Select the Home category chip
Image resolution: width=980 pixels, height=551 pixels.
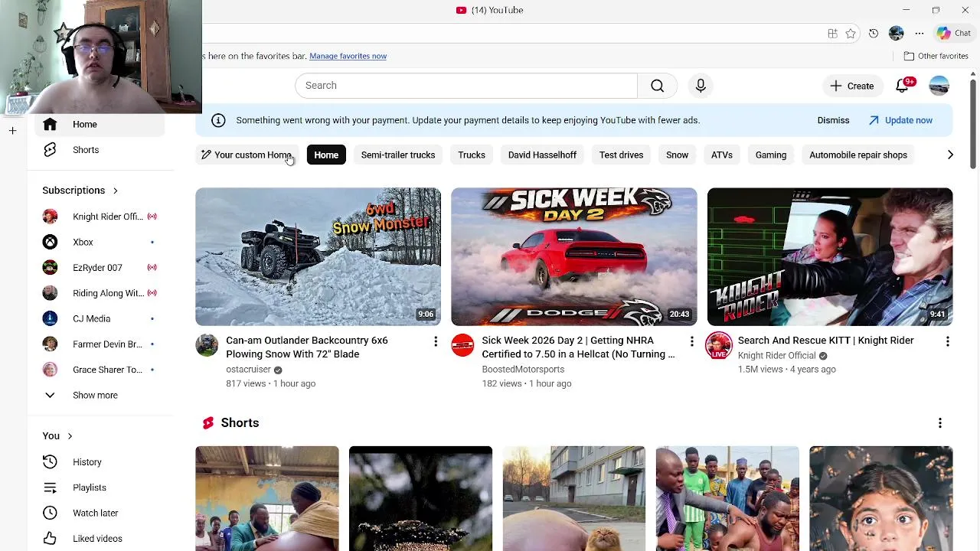(x=326, y=155)
